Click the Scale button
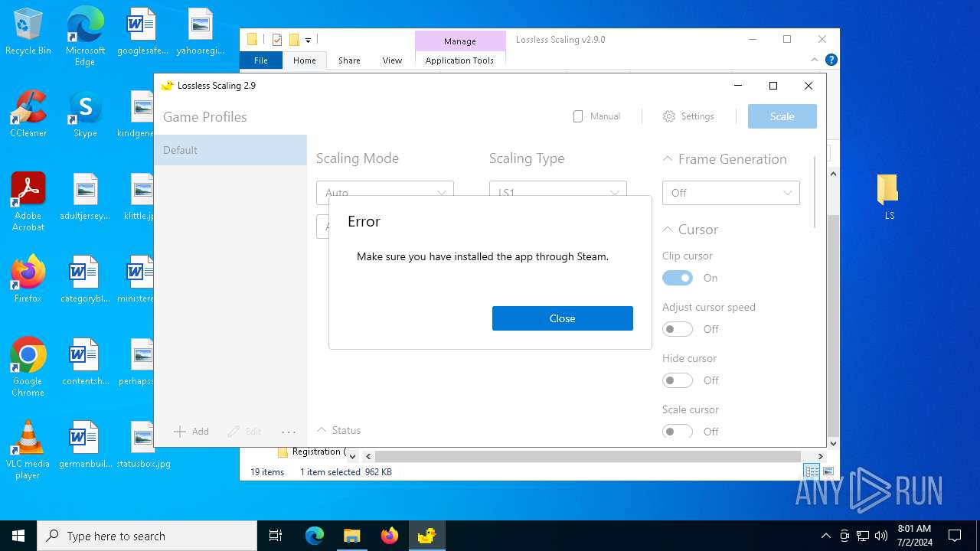Image resolution: width=980 pixels, height=551 pixels. pos(782,116)
